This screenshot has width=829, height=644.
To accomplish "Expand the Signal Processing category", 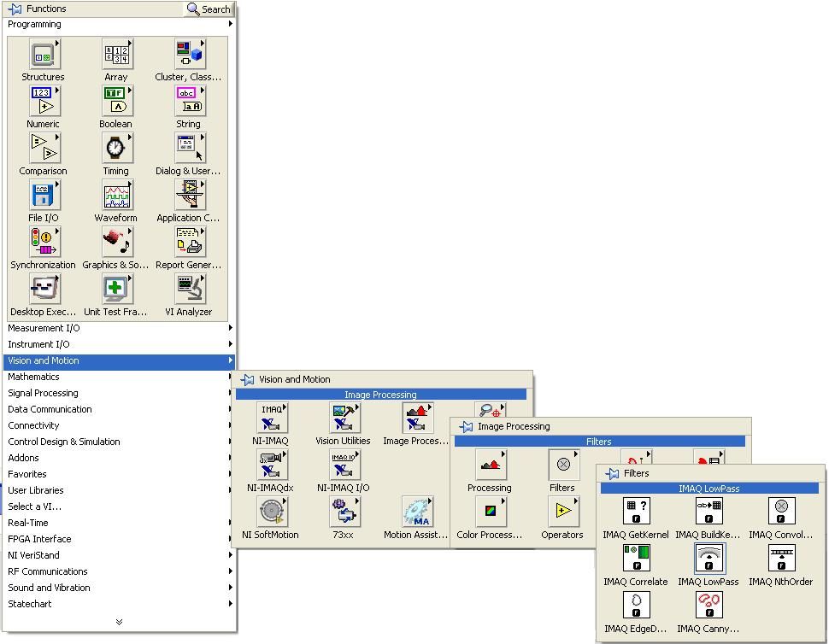I will 119,393.
